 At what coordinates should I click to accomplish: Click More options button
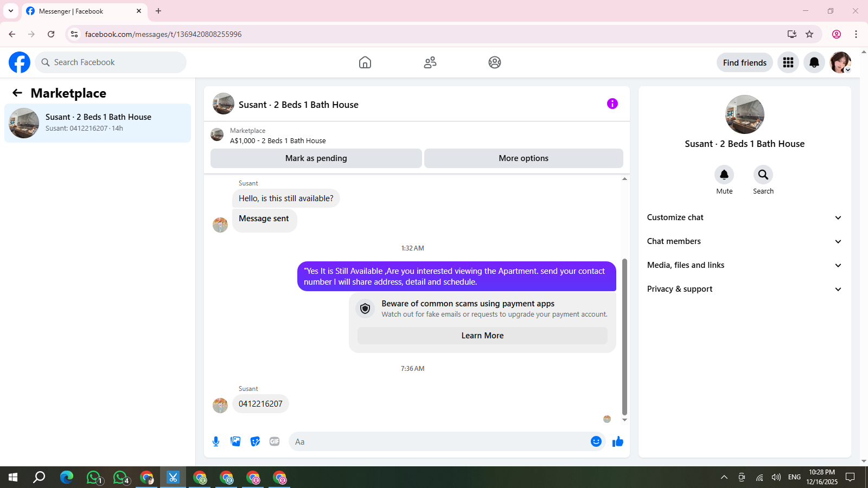tap(524, 158)
